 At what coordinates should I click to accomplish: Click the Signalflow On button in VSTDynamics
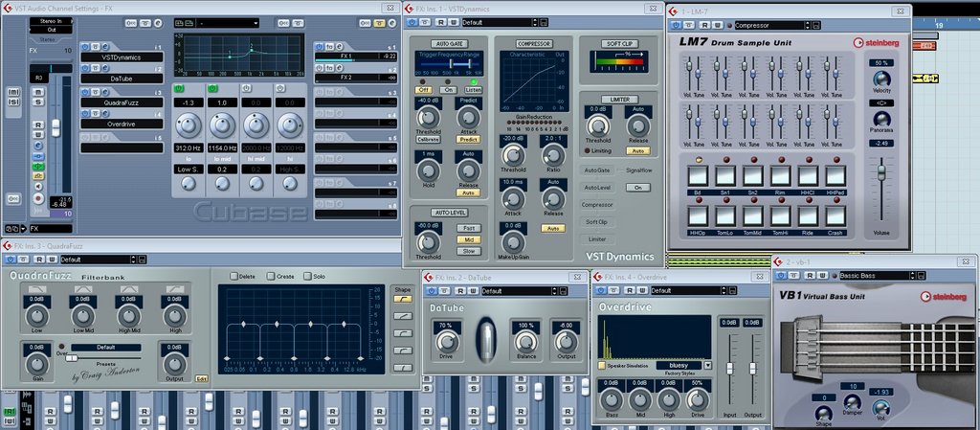coord(638,188)
